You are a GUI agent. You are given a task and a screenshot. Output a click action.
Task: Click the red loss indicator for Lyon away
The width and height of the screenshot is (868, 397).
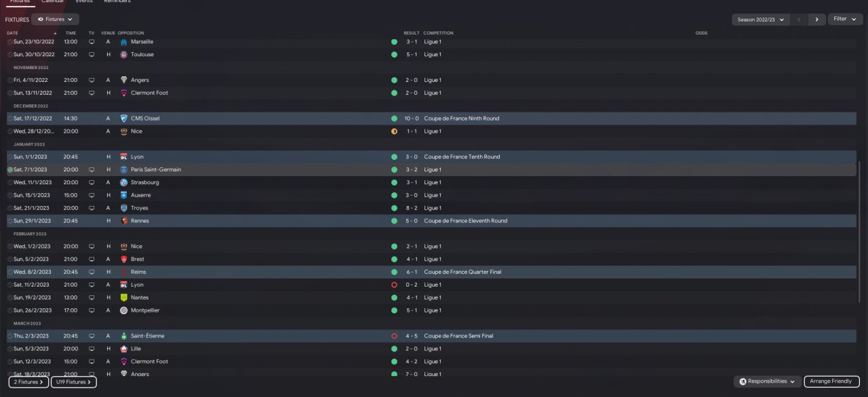click(394, 285)
